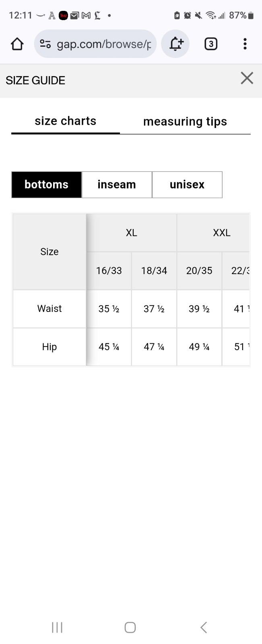Viewport: 262px width, 644px height.
Task: Tap the 18/34 size cell
Action: [154, 271]
